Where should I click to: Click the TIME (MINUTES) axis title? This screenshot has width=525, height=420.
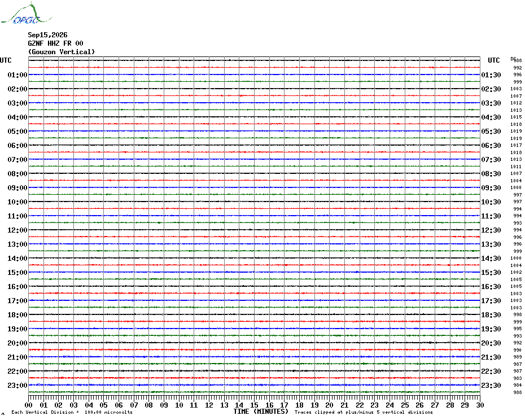point(261,412)
